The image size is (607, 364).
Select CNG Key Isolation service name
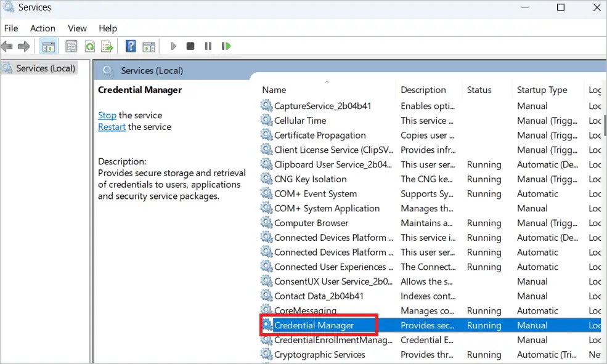tap(310, 179)
